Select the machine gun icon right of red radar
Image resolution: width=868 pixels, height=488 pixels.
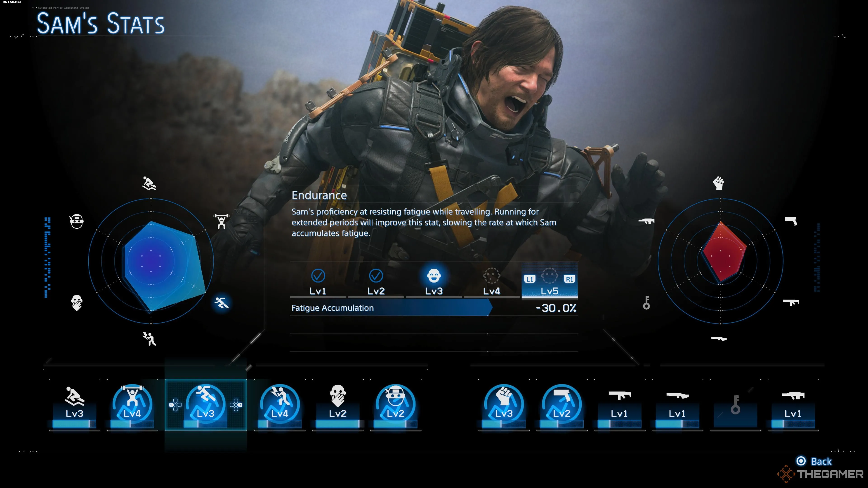click(x=791, y=302)
